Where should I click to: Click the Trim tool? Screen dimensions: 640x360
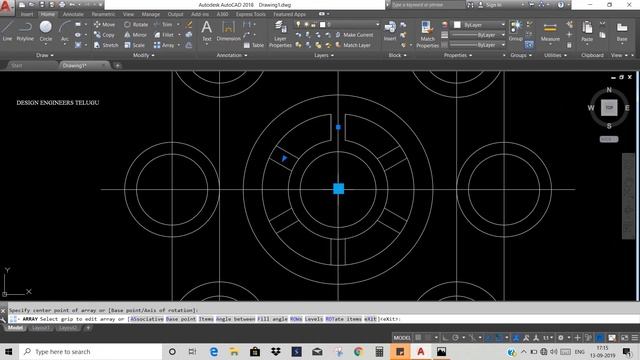pyautogui.click(x=163, y=24)
